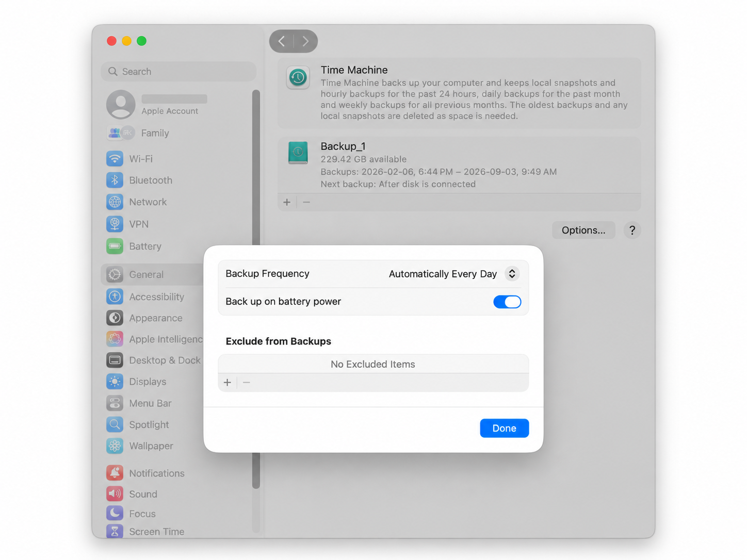Click the Battery icon in sidebar
747x560 pixels.
point(115,246)
